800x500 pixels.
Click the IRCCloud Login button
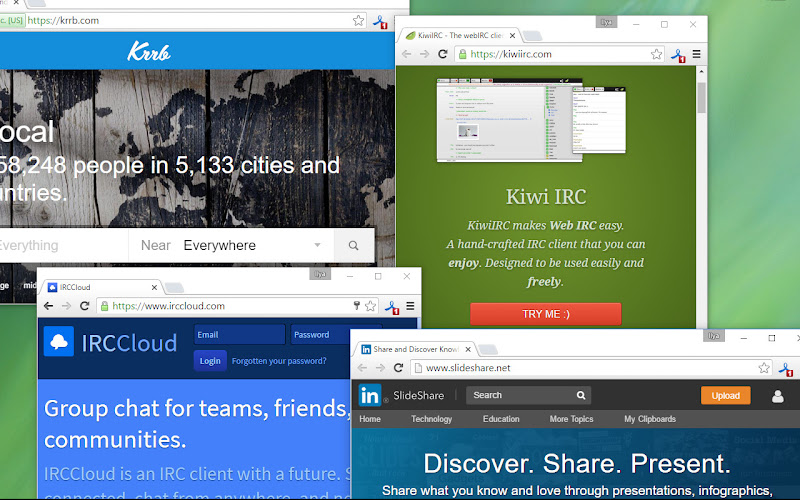point(210,361)
